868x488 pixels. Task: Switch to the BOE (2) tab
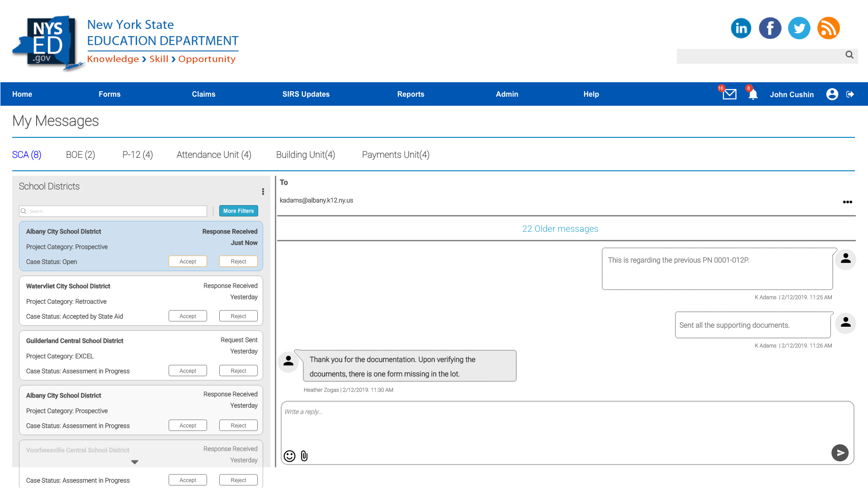point(80,155)
